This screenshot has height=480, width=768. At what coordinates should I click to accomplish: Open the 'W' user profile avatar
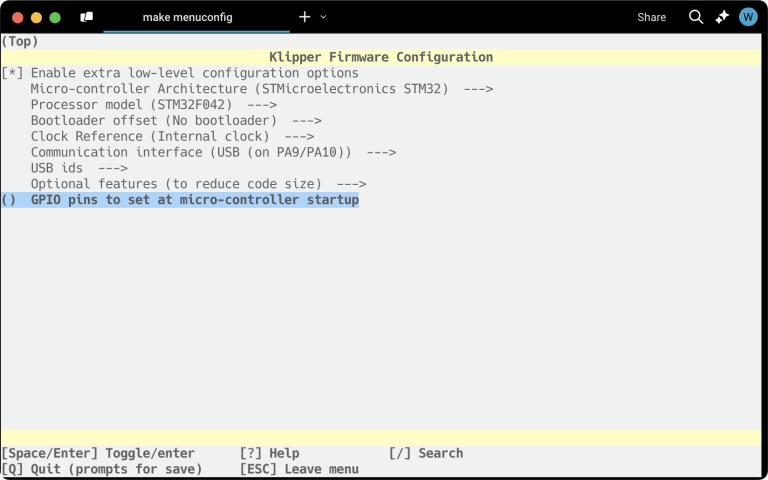[748, 17]
